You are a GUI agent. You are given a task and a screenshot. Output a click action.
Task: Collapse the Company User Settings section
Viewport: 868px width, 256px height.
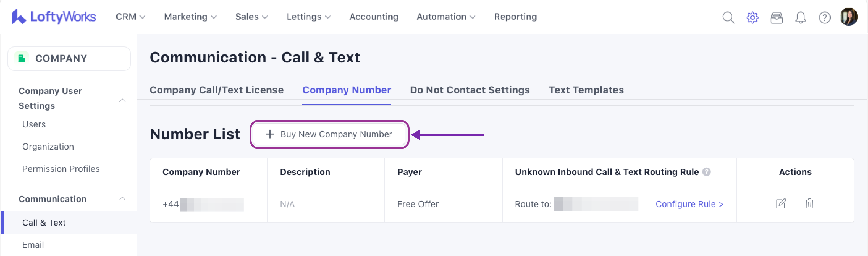122,100
